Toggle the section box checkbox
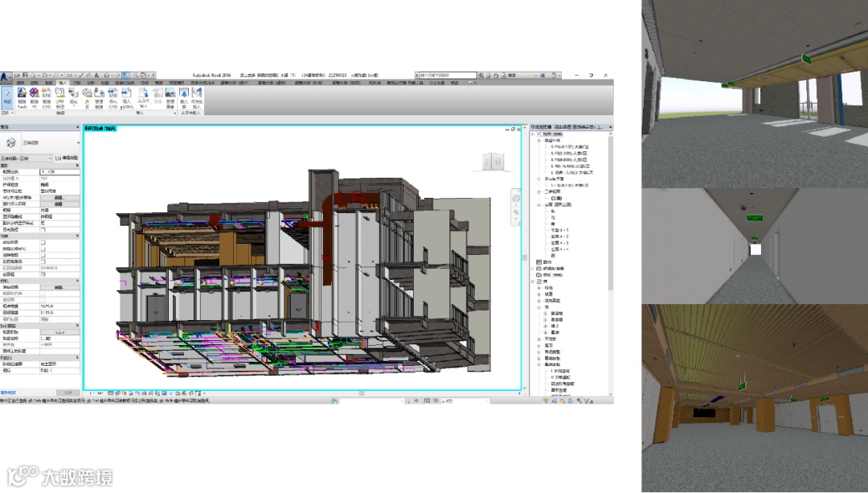Viewport: 868px width, 493px height. coord(43,274)
